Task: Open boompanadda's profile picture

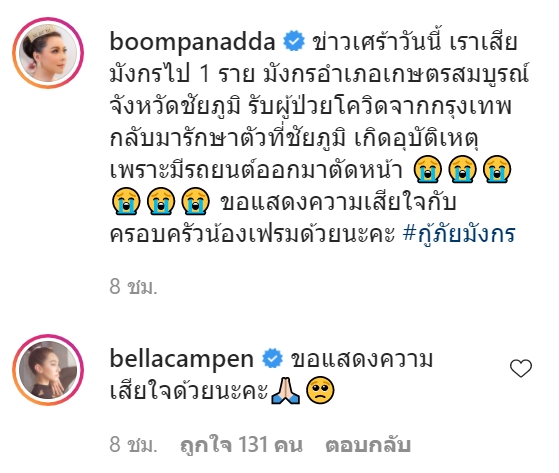Action: click(48, 53)
